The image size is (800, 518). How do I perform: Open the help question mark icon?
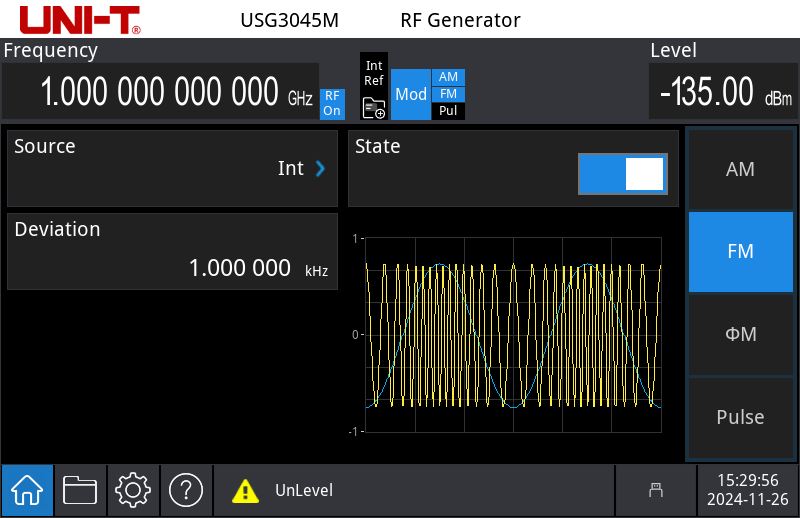pyautogui.click(x=186, y=490)
